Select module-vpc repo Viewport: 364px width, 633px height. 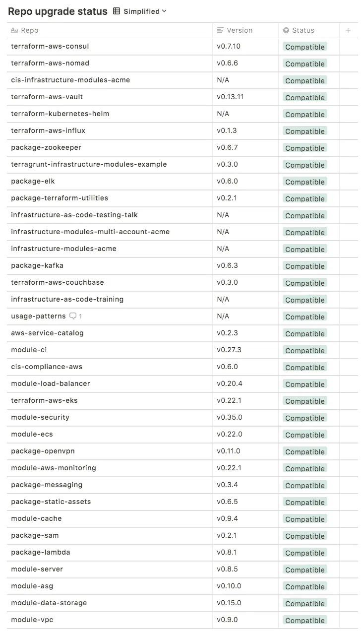[x=32, y=620]
